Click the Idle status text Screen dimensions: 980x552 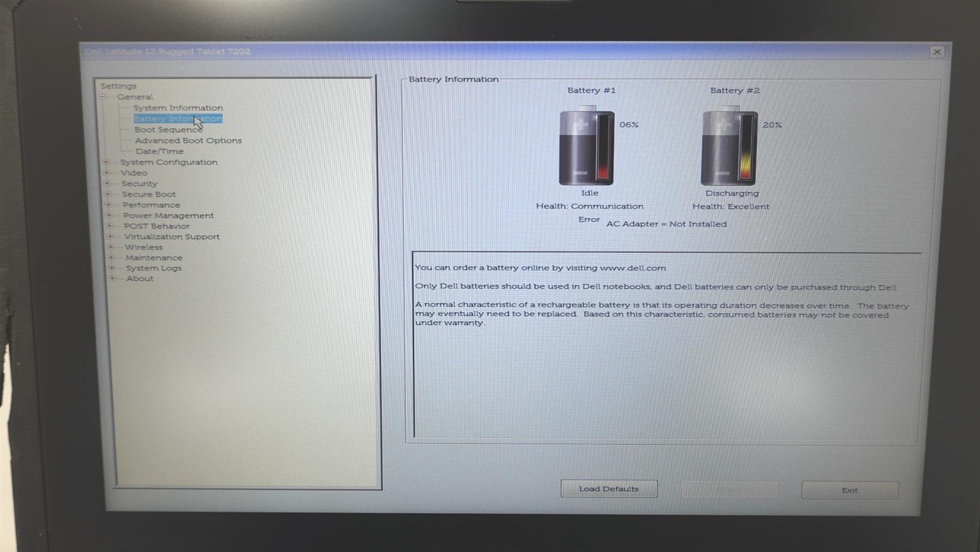click(590, 193)
